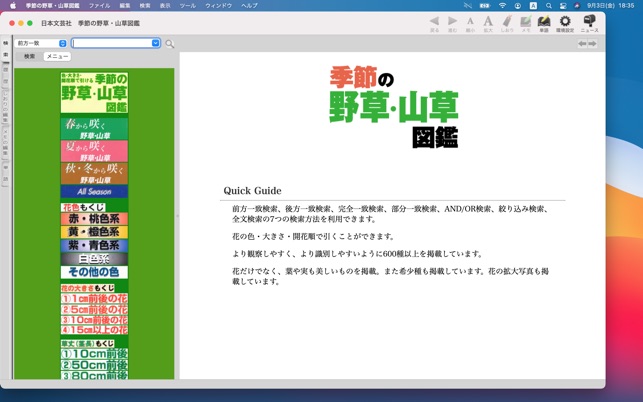The image size is (643, 402).
Task: Select ④15cm以上の花 flower size
Action: pos(94,330)
